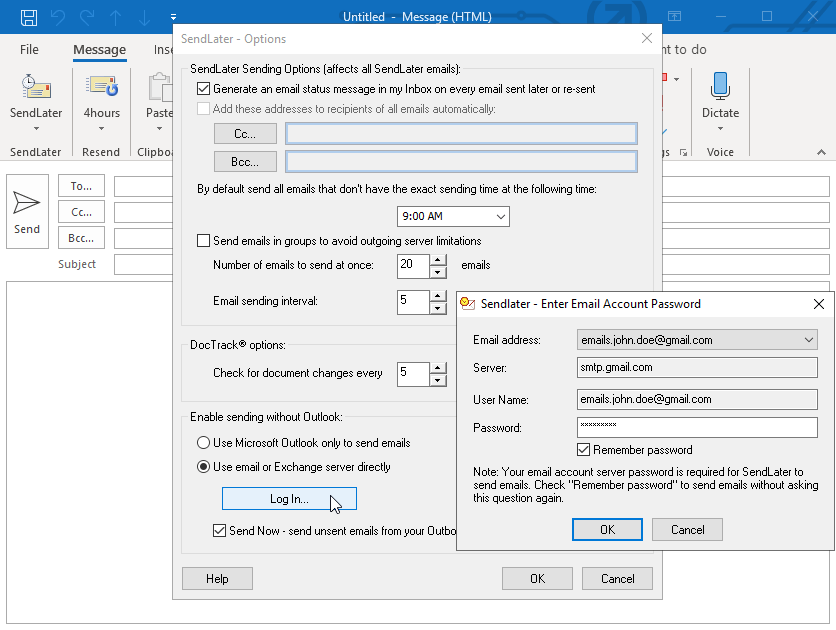The image size is (836, 630).
Task: Collapse the ribbon with the chevron
Action: (821, 152)
